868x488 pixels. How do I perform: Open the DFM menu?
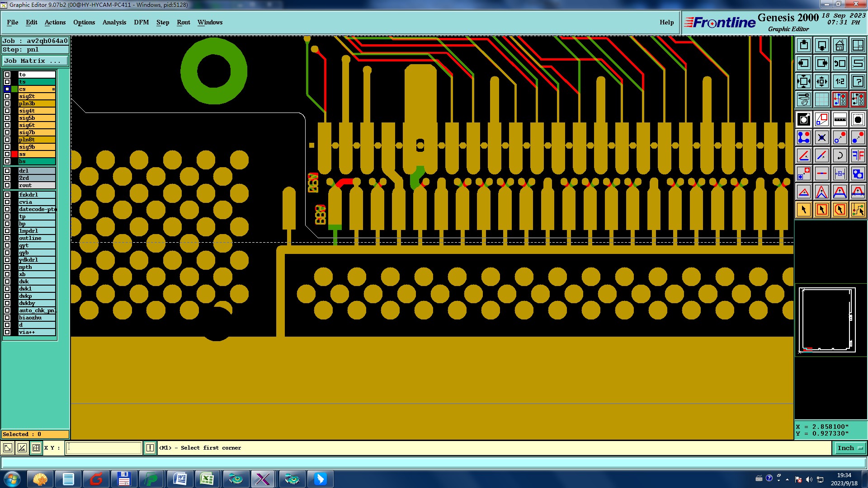141,22
